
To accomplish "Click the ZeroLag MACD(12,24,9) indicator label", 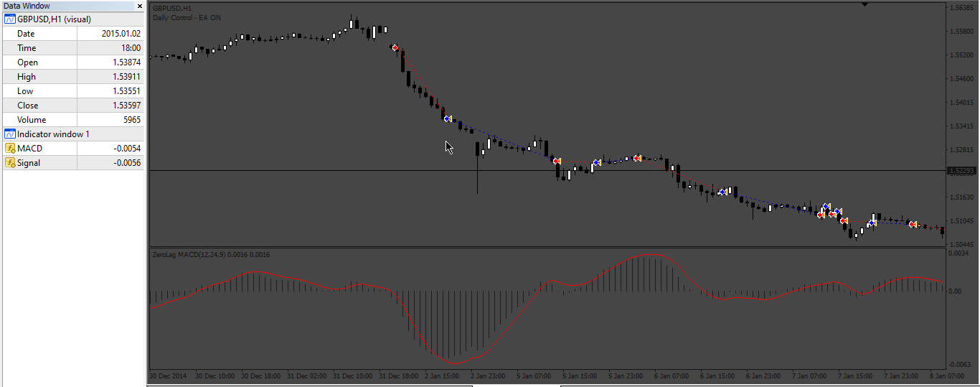I will coord(212,254).
